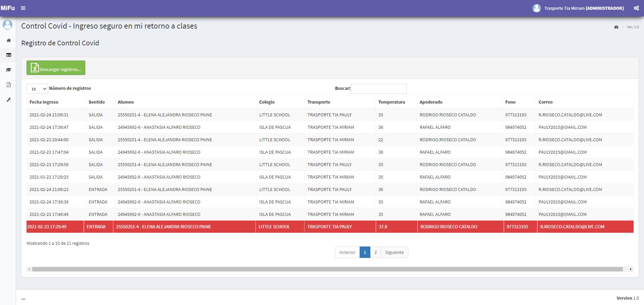The image size is (644, 305).
Task: Select the row dated 2021-02-24 21:06:31
Action: click(x=330, y=115)
